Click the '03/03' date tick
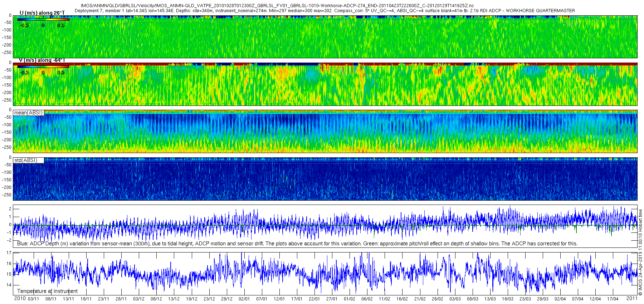644x304 pixels. [x=455, y=299]
